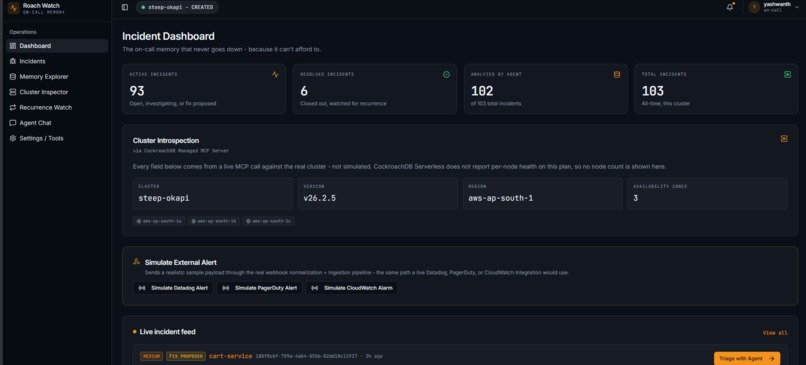Click the cluster name steep-okapi field
Viewport: 806px width, 365px height.
(213, 194)
